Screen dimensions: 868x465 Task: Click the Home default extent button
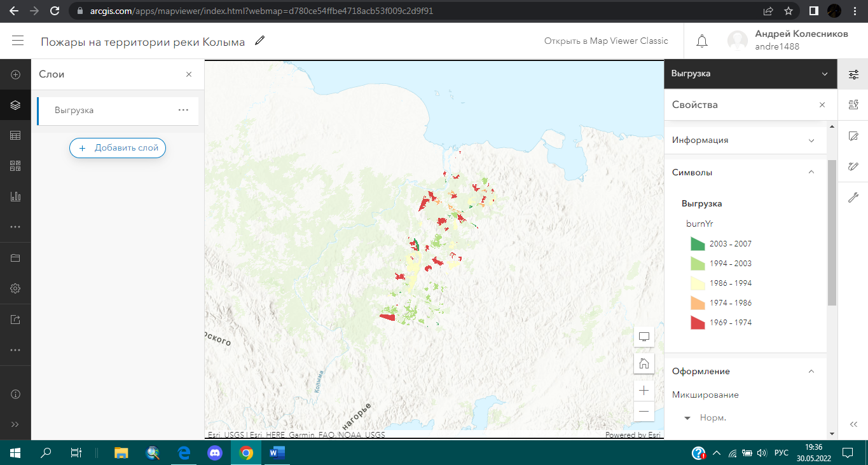pyautogui.click(x=644, y=363)
